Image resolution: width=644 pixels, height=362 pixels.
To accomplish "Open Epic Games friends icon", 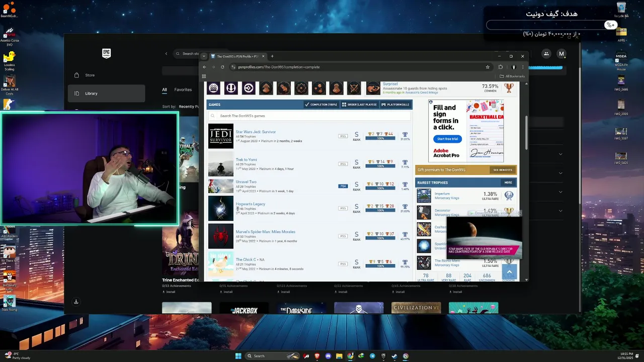I will coord(546,54).
